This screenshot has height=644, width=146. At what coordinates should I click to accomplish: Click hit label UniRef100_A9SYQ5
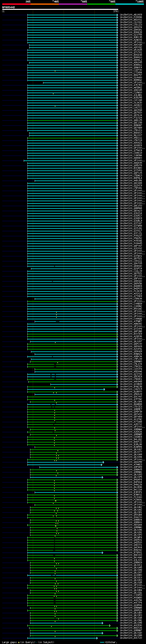131,45
